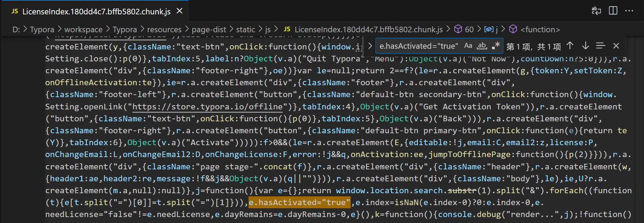The height and width of the screenshot is (223, 644).
Task: Go to next match with down arrow
Action: (586, 46)
